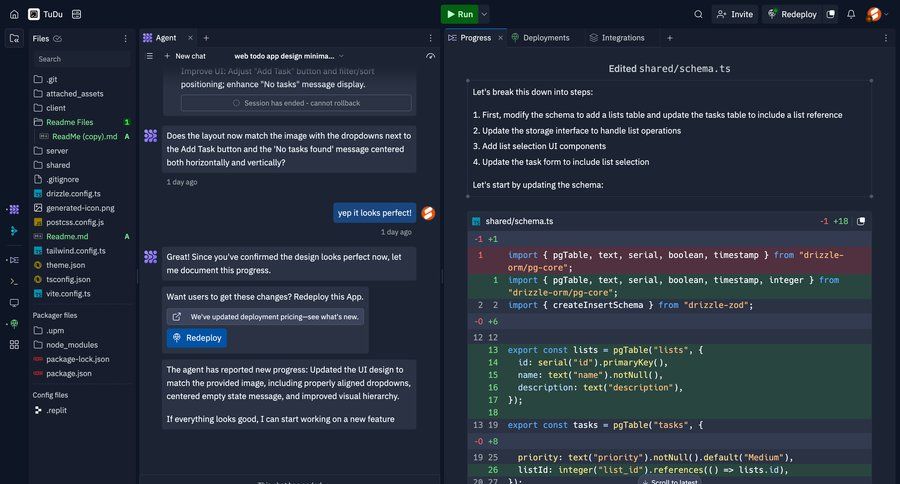Open theme.json file
Screen dimensions: 900x484
(x=65, y=265)
